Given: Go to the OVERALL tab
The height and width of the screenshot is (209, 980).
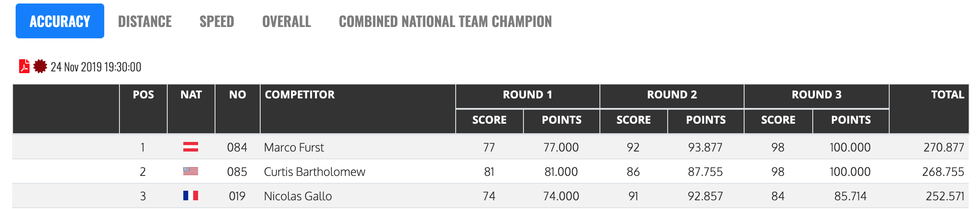Looking at the screenshot, I should click(x=286, y=21).
